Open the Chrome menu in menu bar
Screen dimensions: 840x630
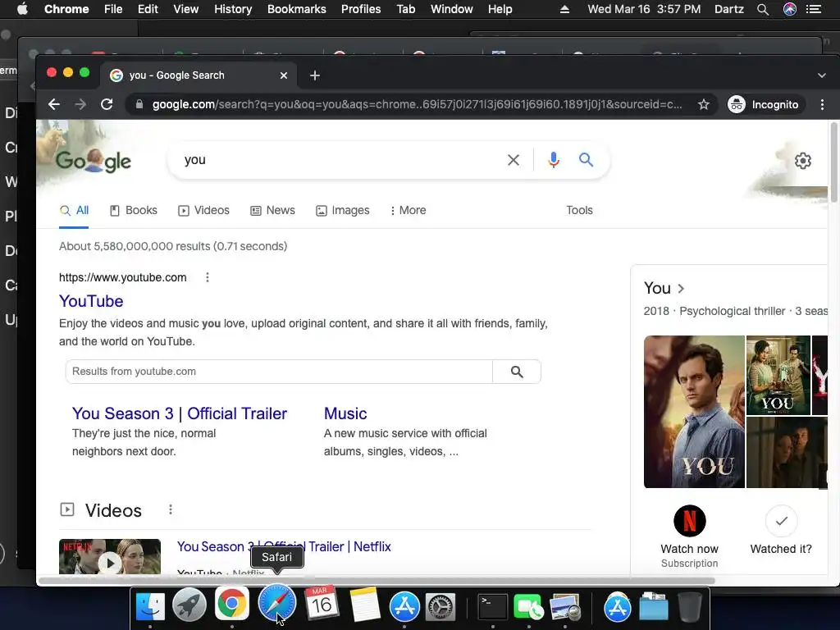point(66,9)
